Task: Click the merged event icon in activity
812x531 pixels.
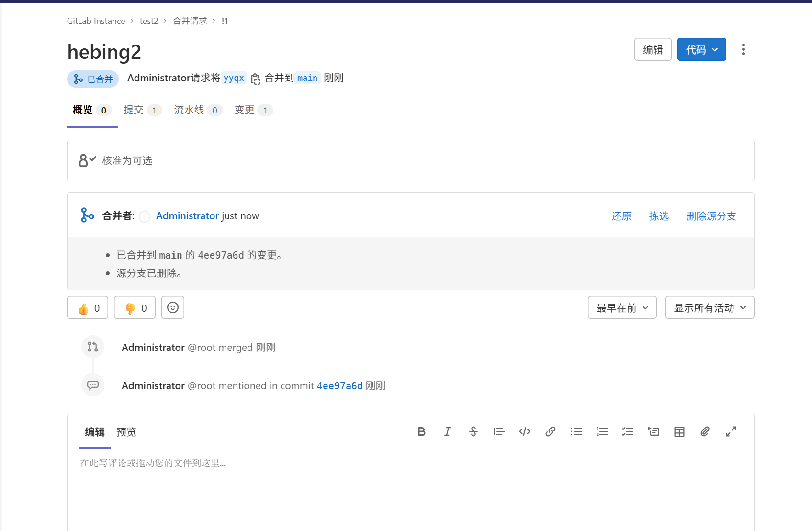Action: 93,347
